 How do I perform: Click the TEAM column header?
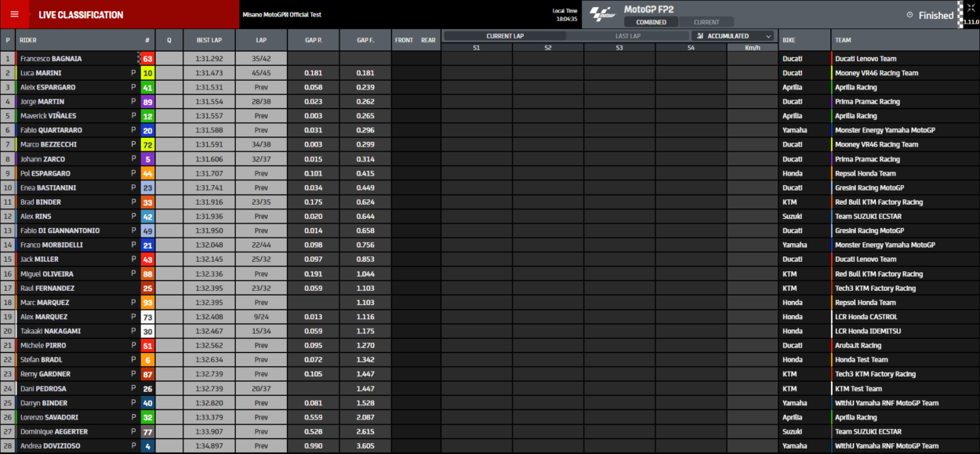[843, 40]
